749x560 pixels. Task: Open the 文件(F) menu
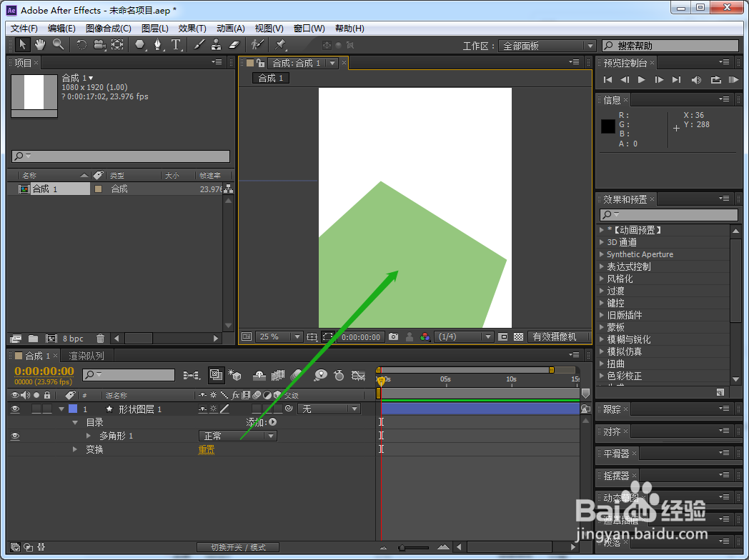click(24, 29)
